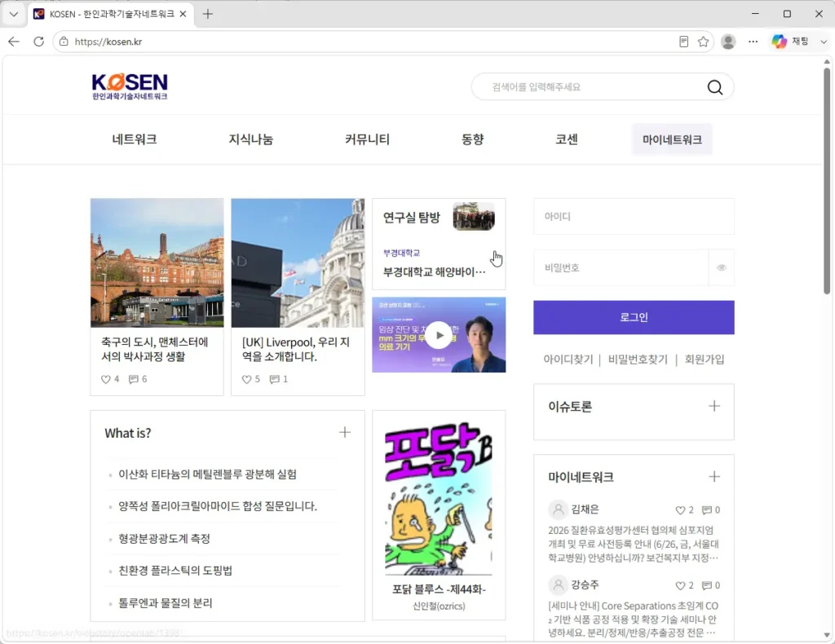Focus the 비밀번호 input field
The height and width of the screenshot is (644, 835).
(621, 267)
